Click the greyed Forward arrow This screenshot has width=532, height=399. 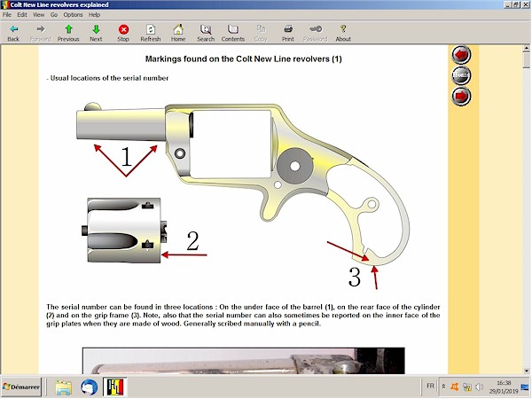pos(41,33)
